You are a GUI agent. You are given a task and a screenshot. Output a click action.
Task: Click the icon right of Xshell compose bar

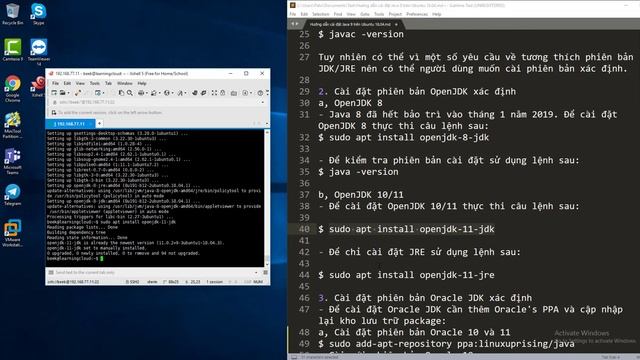[265, 272]
